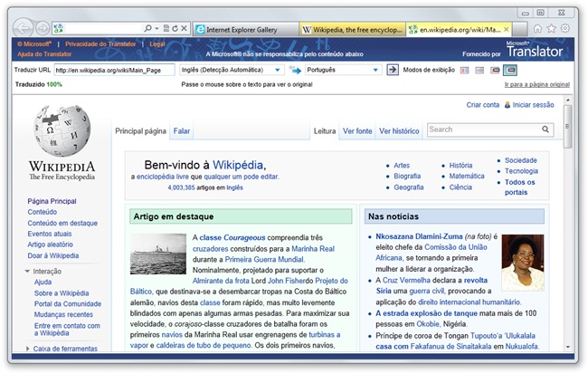Open Doar à Wikipedia in sidebar

(53, 255)
